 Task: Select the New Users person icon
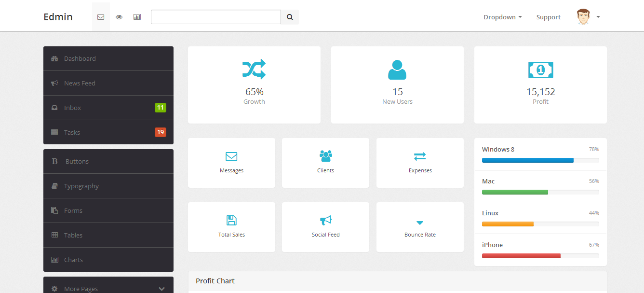397,70
